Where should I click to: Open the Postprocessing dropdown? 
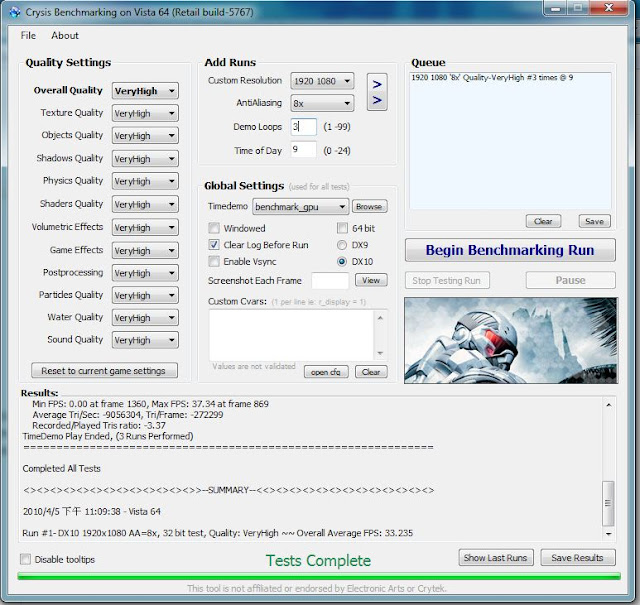coord(145,273)
